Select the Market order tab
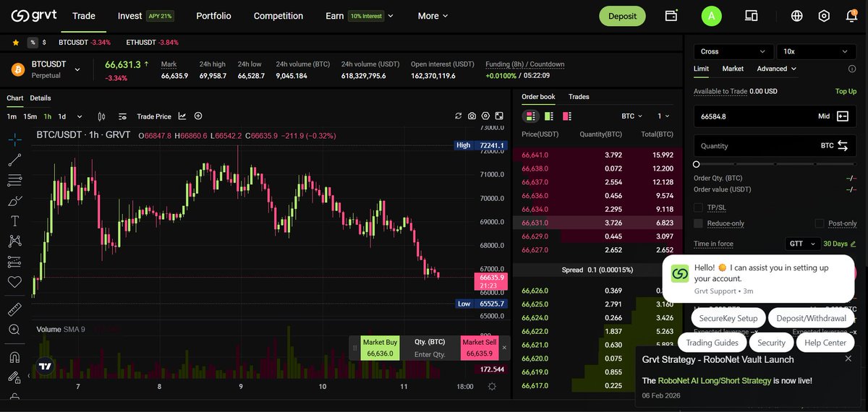 click(x=733, y=69)
